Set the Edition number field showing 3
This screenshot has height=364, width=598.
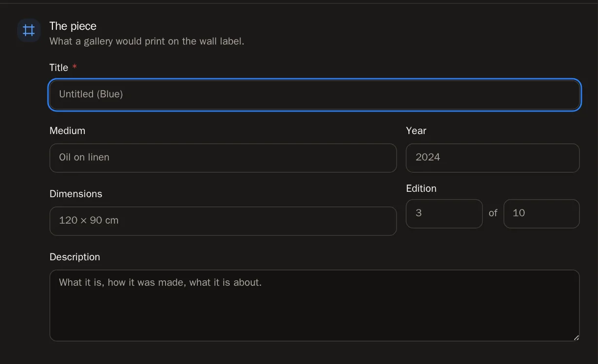pyautogui.click(x=444, y=213)
